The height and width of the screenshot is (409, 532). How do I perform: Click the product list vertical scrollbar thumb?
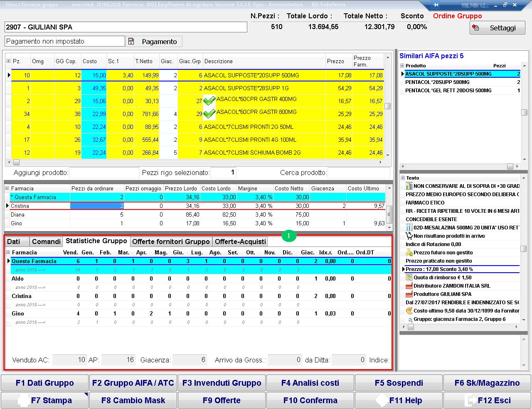387,106
